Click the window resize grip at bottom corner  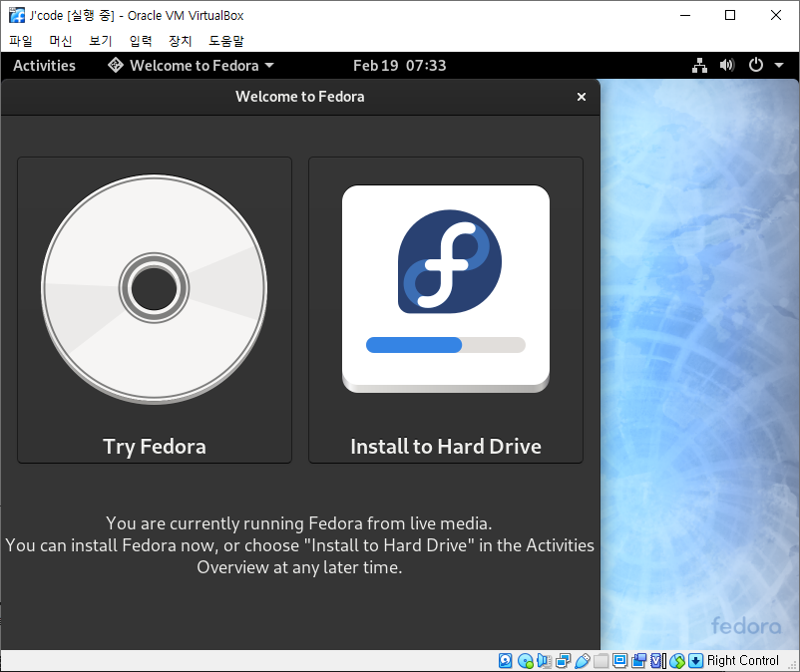pos(793,664)
